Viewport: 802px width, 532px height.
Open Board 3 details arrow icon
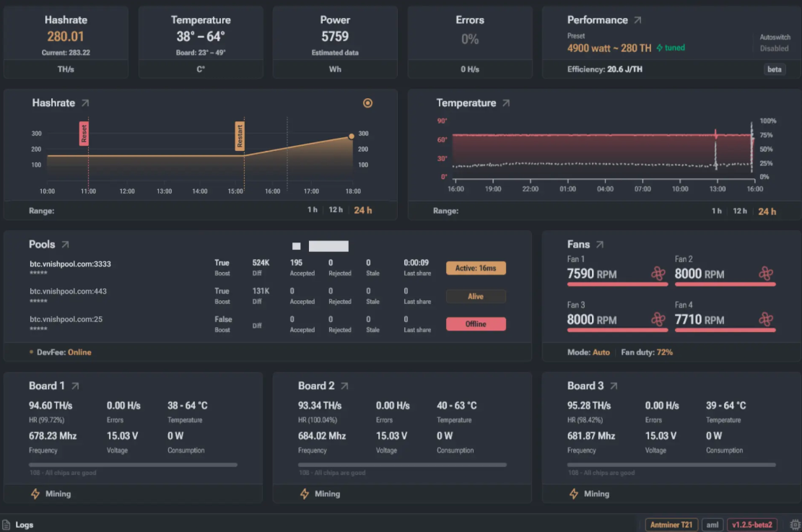[614, 386]
